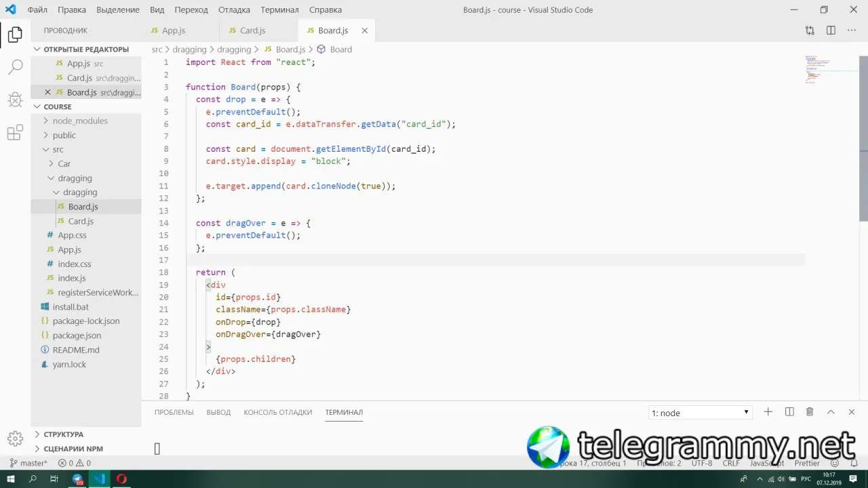Open the Вид menu
Image resolution: width=868 pixels, height=488 pixels.
157,10
